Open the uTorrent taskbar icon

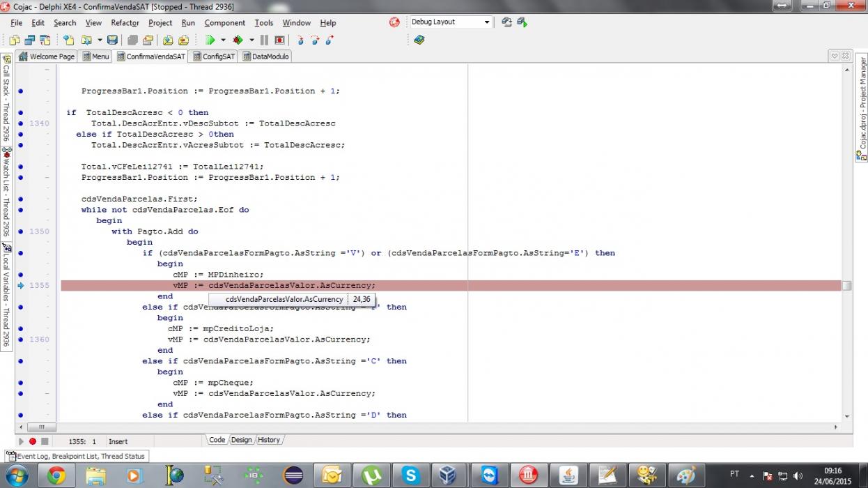[371, 475]
